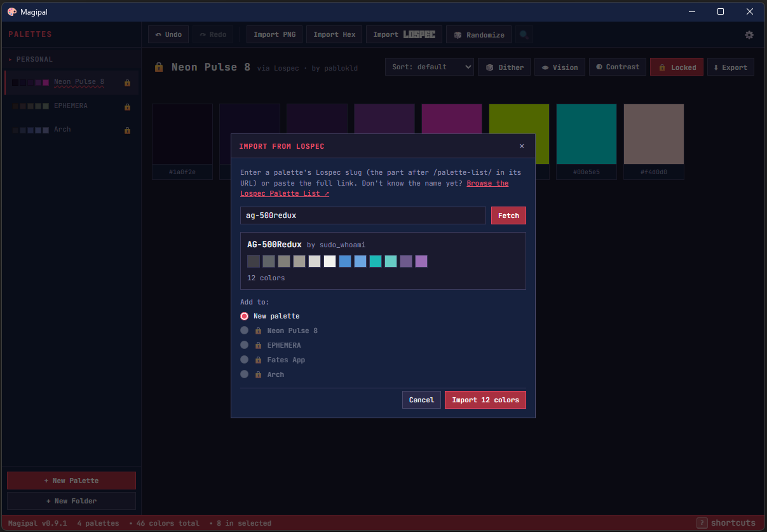Click the first dark gray AG-500Redux preview swatch
The height and width of the screenshot is (532, 767).
point(254,261)
